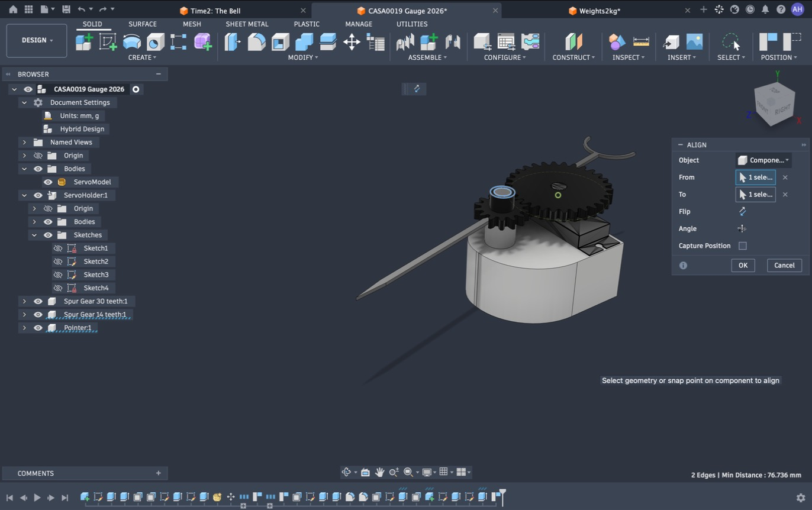812x510 pixels.
Task: Collapse the ServoHolder:1 component
Action: (x=24, y=195)
